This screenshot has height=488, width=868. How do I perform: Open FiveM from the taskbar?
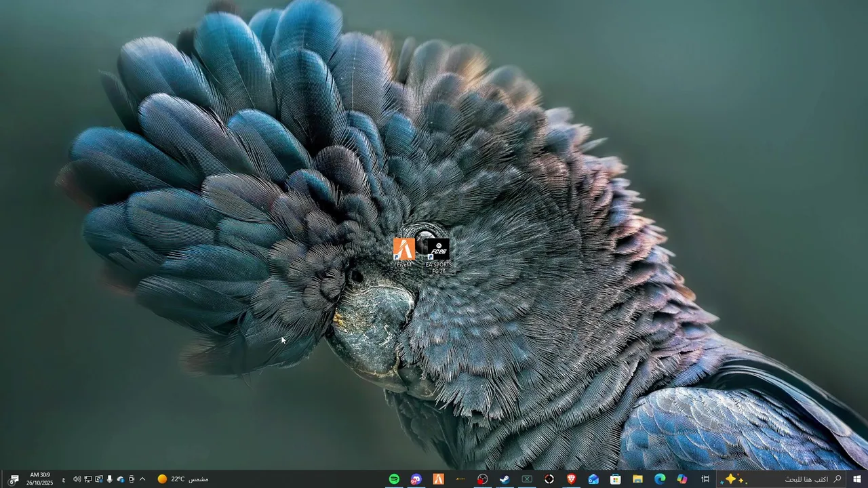(x=439, y=479)
